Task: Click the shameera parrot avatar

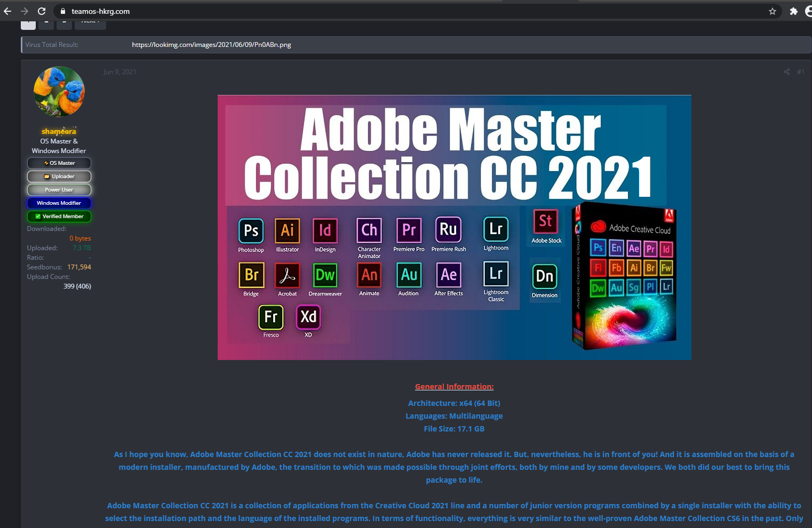Action: pyautogui.click(x=59, y=92)
